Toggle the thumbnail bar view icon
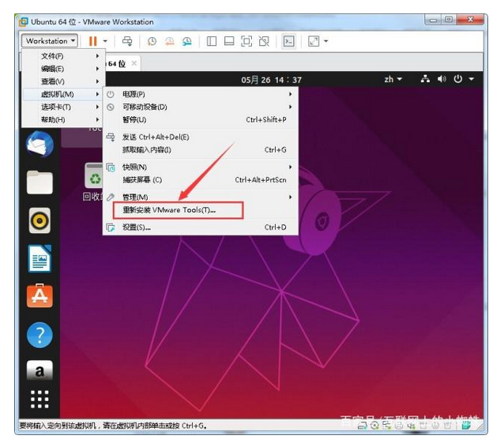The width and height of the screenshot is (504, 443). [229, 41]
